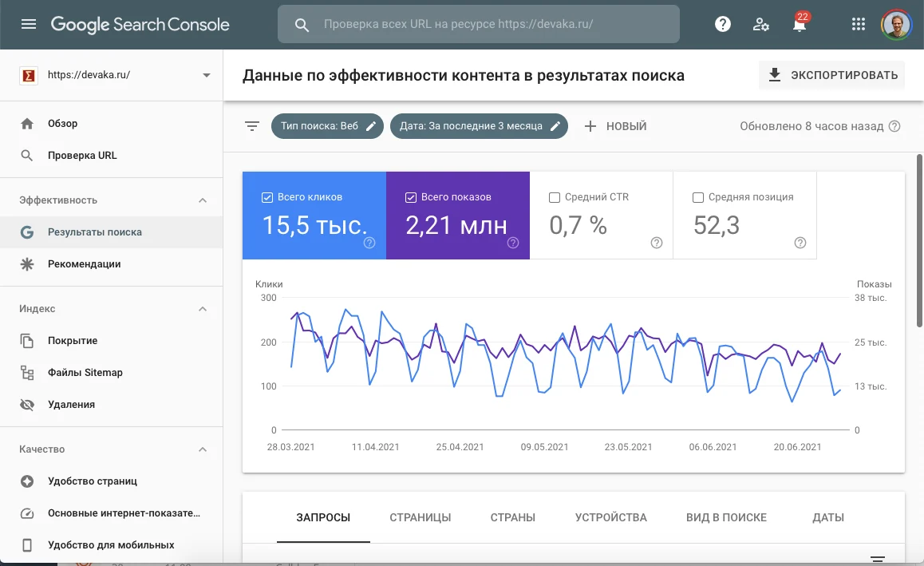Click the Google Search Console logo
The height and width of the screenshot is (566, 924).
click(140, 24)
